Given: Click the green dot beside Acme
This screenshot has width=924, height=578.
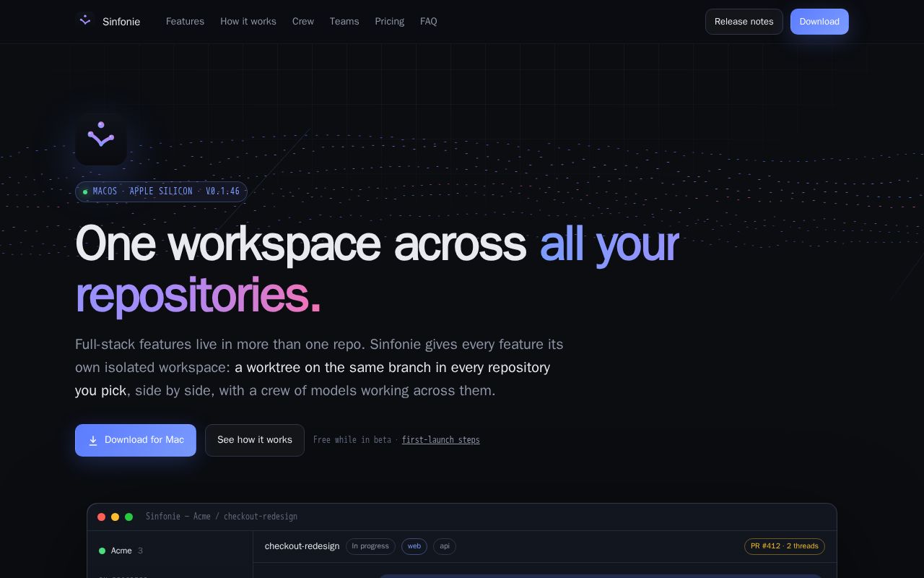Looking at the screenshot, I should pos(102,551).
